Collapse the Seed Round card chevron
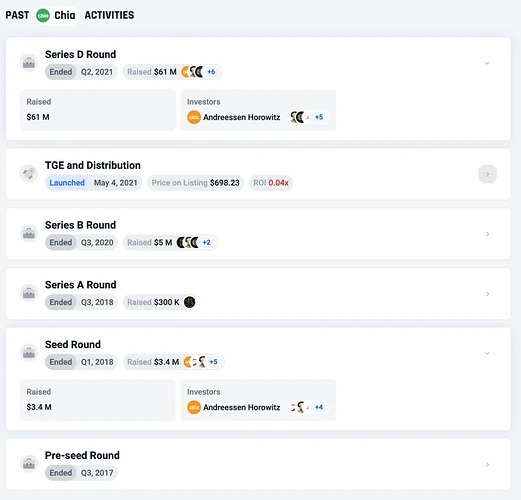The image size is (521, 500). (487, 353)
